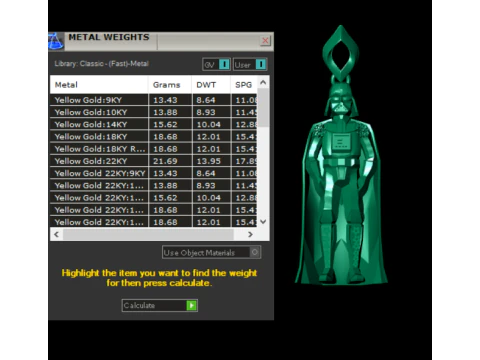Screen dimensions: 480x360
Task: Click the vertical scrollbar thumb
Action: tap(263, 107)
